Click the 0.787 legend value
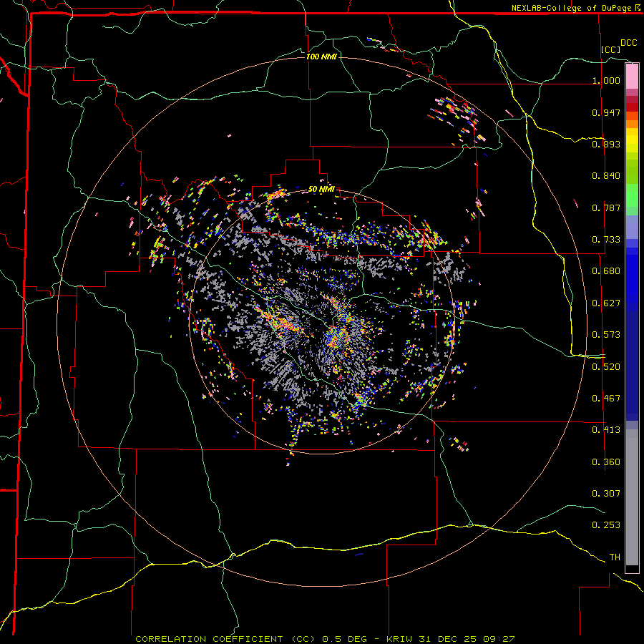The image size is (644, 644). 606,208
